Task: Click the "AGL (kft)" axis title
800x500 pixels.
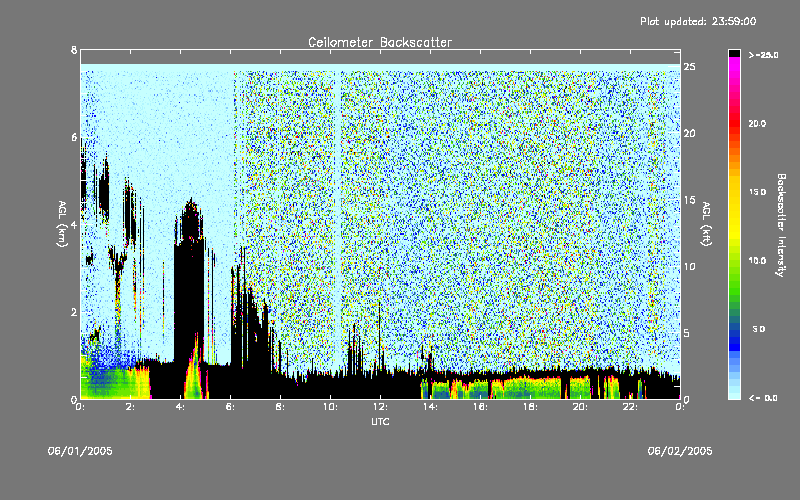Action: point(706,224)
